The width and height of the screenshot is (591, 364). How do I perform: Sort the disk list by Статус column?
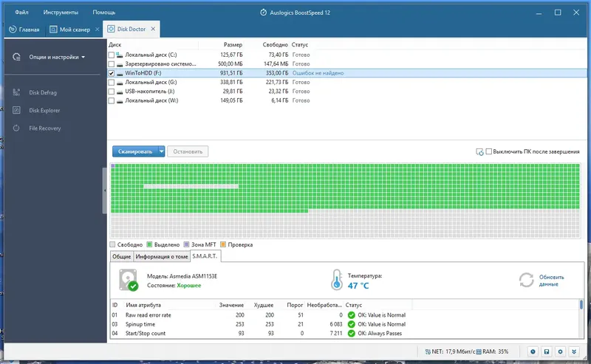[300, 44]
